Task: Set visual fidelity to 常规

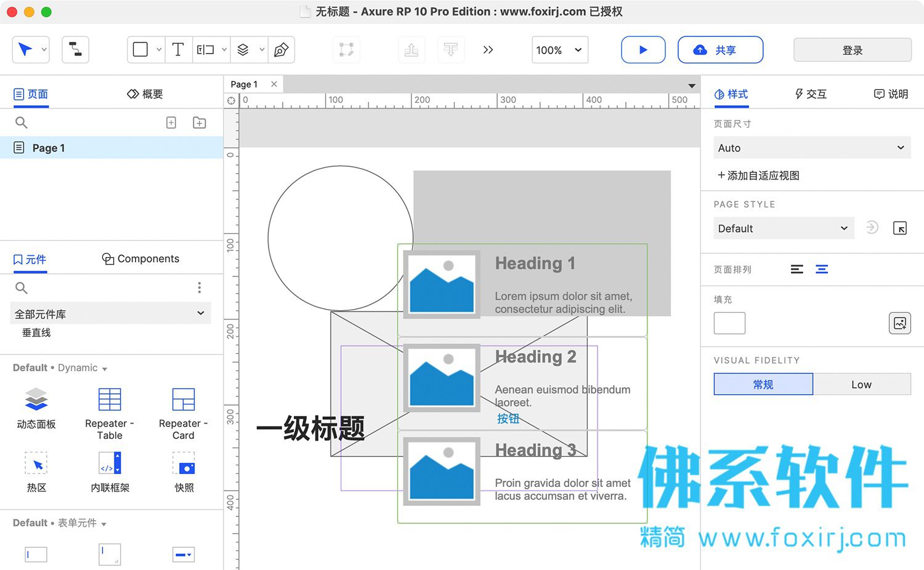Action: point(763,384)
